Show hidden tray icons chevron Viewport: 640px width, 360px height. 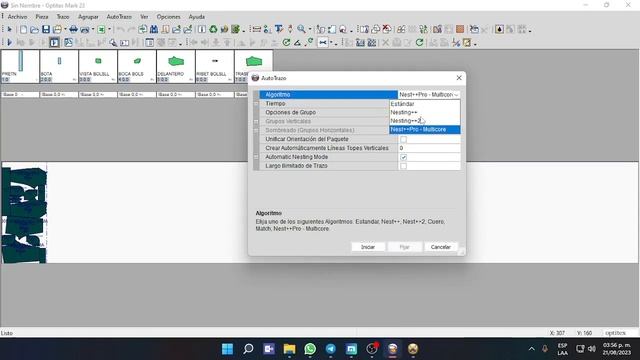(531, 349)
